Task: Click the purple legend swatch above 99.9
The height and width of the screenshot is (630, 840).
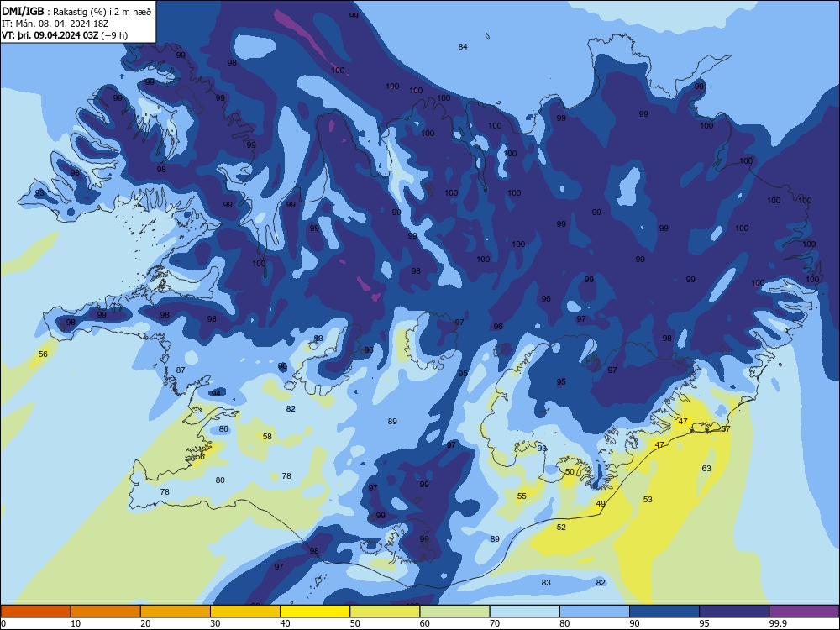Action: tap(804, 612)
